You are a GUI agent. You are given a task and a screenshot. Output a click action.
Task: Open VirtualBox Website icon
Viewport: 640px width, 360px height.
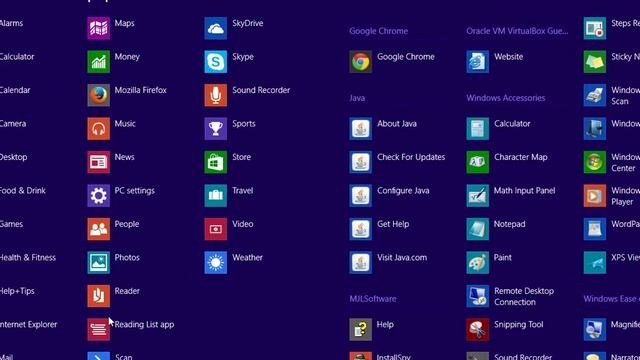tap(478, 62)
